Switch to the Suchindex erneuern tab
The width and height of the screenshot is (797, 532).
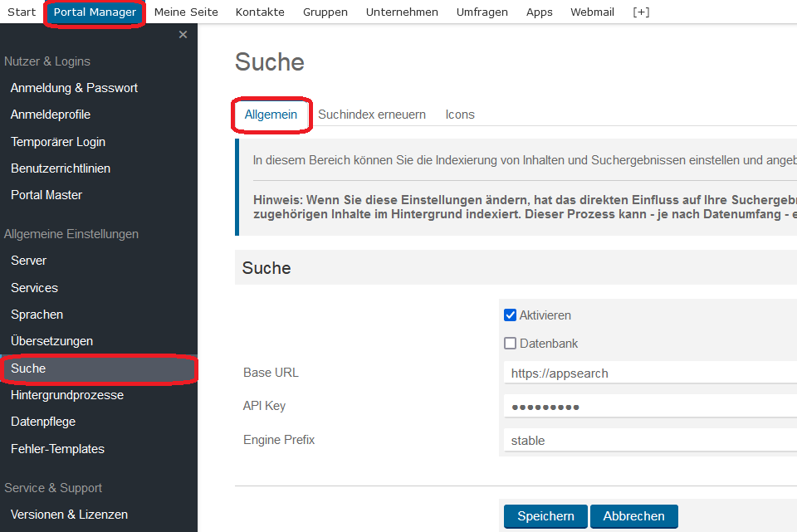pos(372,115)
